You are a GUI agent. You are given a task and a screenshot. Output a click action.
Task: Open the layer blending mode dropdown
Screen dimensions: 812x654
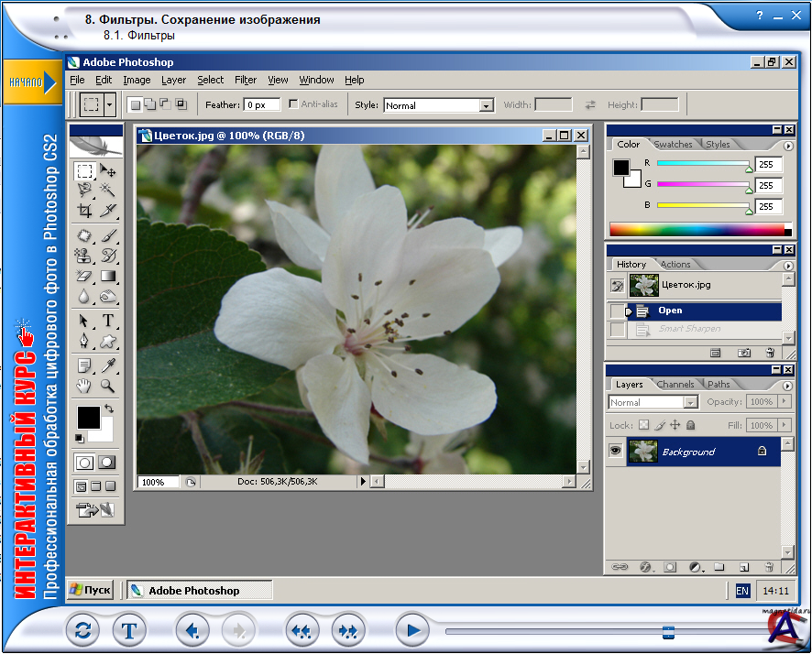point(691,402)
